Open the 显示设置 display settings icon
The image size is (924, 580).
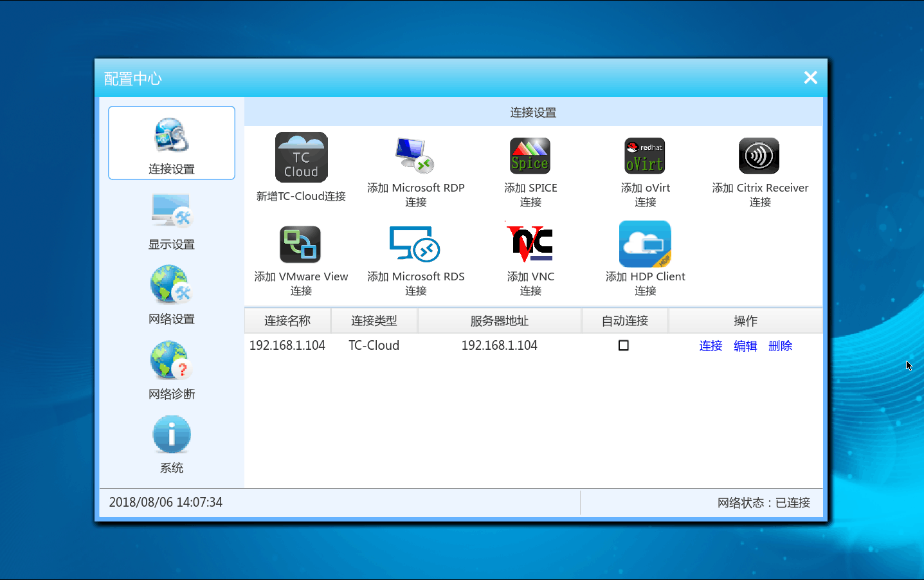pyautogui.click(x=172, y=210)
